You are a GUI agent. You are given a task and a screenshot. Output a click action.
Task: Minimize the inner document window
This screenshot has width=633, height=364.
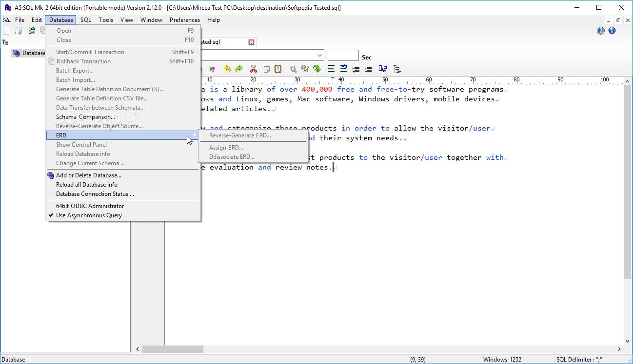(609, 20)
